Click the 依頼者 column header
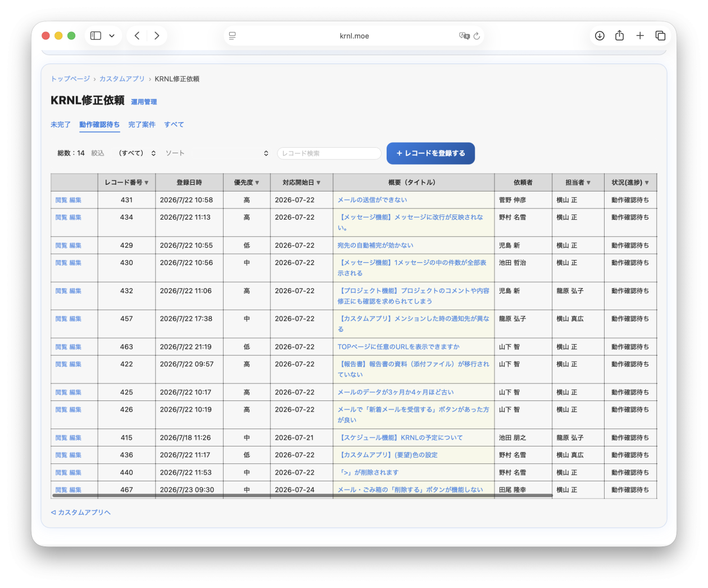Viewport: 708px width, 588px height. (523, 183)
